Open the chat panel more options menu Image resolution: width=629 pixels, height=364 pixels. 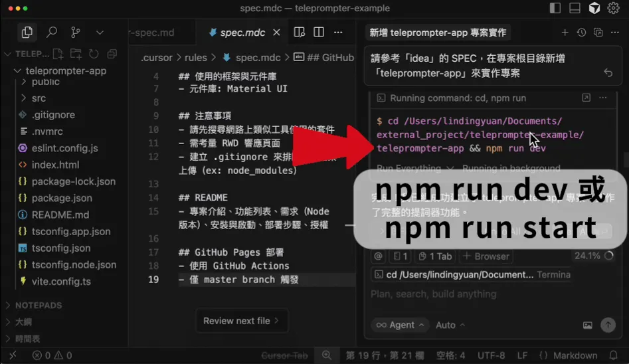pos(615,33)
